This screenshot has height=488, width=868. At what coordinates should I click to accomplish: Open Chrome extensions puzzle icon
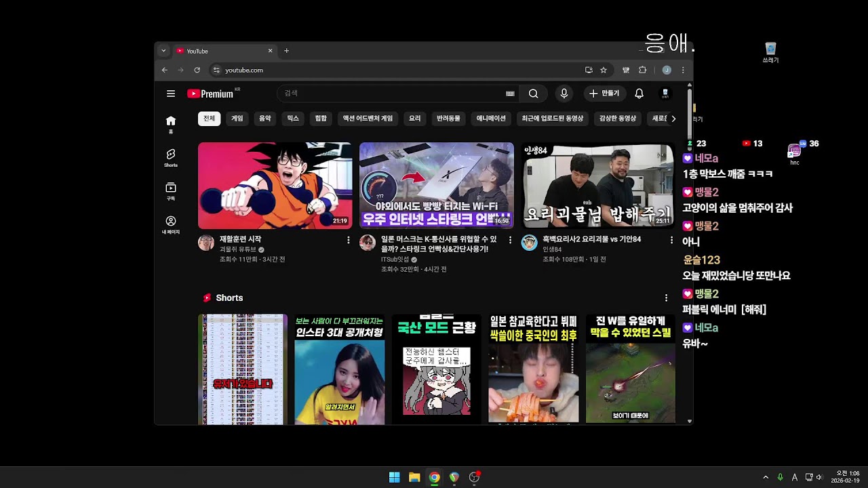click(x=643, y=70)
